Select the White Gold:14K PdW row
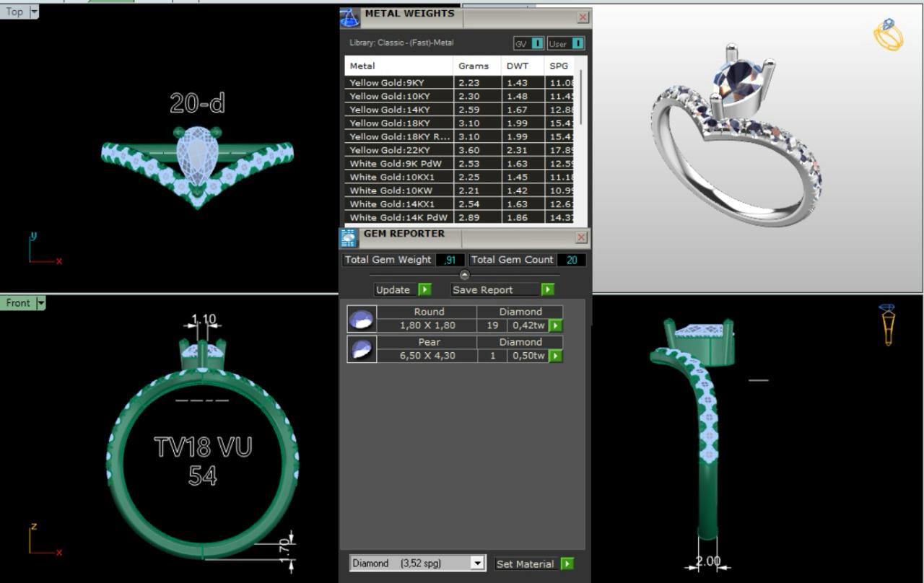The height and width of the screenshot is (583, 924). click(x=459, y=217)
